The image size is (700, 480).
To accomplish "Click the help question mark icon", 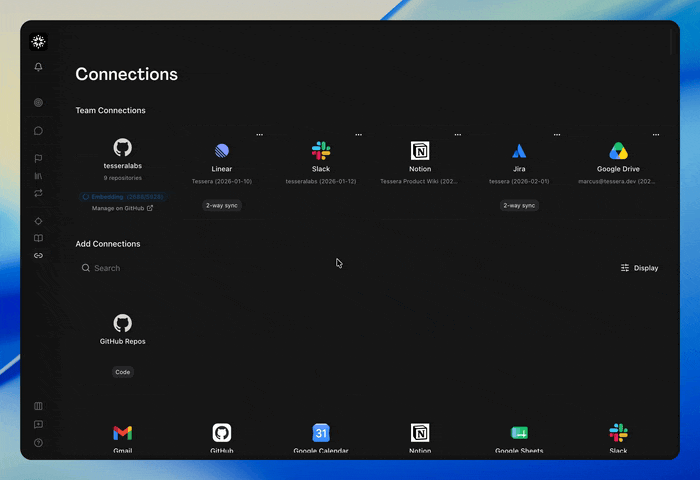I will click(38, 442).
